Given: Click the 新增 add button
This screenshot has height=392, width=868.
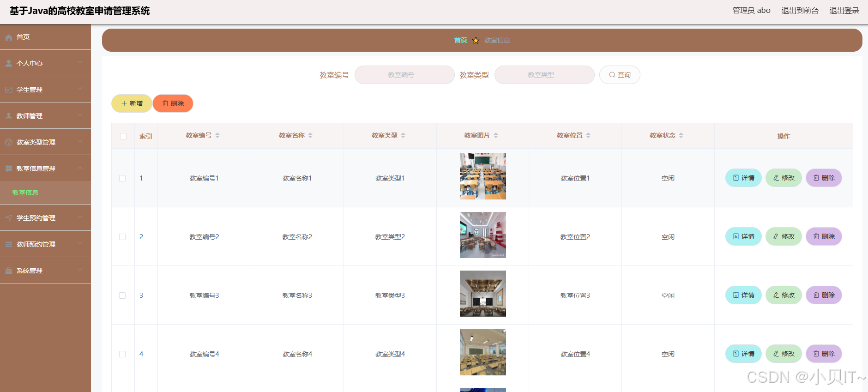Looking at the screenshot, I should [132, 103].
